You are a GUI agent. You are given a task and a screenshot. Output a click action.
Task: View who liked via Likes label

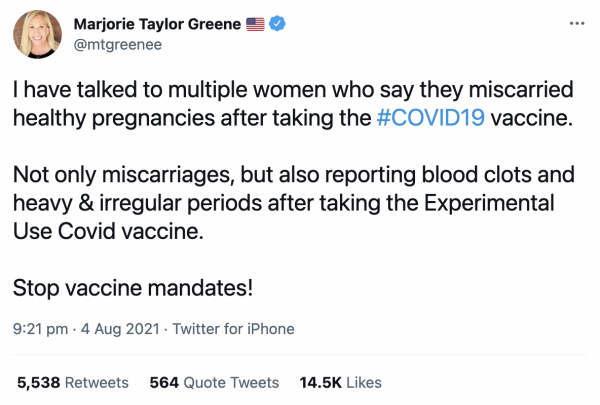[x=364, y=382]
